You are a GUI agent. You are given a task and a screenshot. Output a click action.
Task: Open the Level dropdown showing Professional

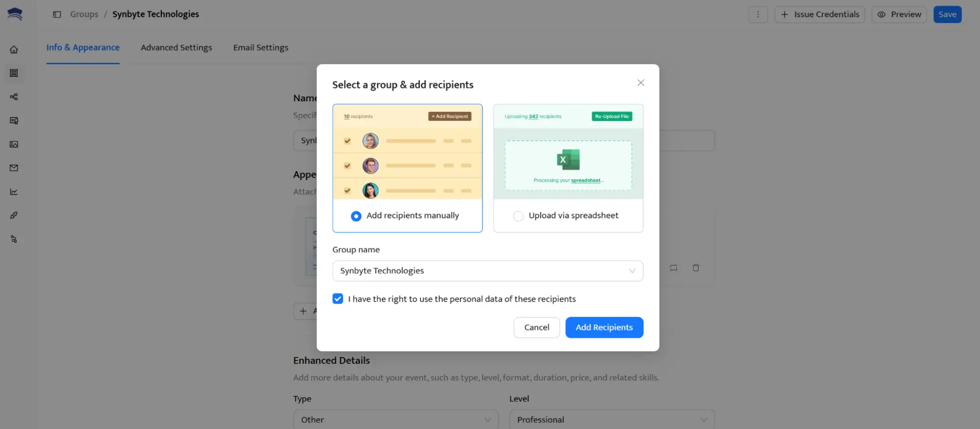tap(612, 420)
